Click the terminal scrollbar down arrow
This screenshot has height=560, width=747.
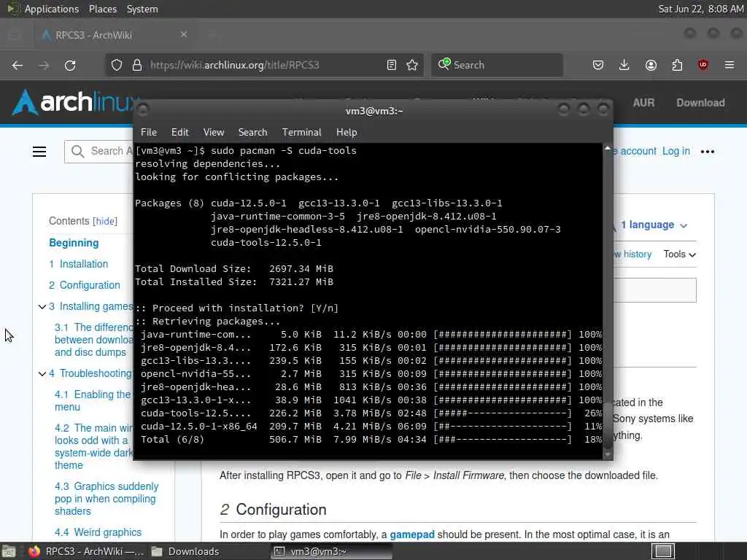tap(608, 455)
